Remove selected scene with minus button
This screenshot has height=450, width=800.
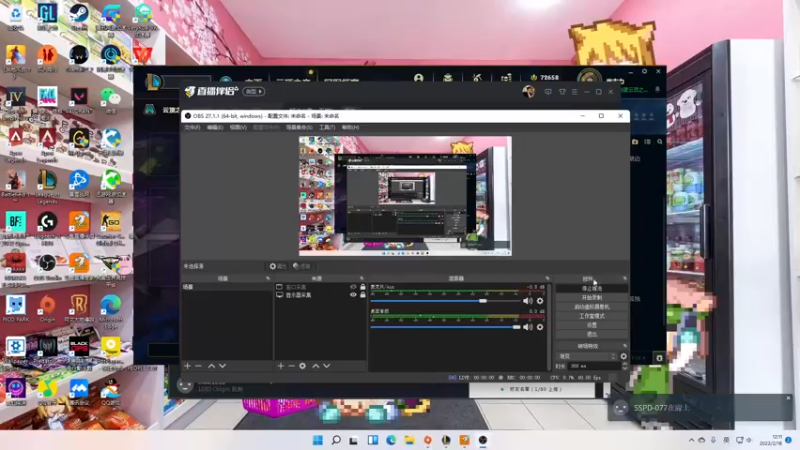coord(198,366)
